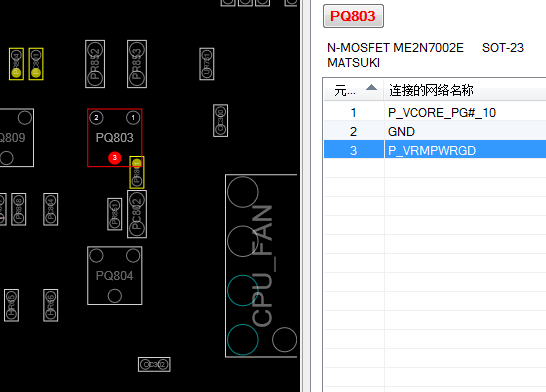Click the 连接的网络名称 column header
The height and width of the screenshot is (392, 546).
click(x=431, y=90)
